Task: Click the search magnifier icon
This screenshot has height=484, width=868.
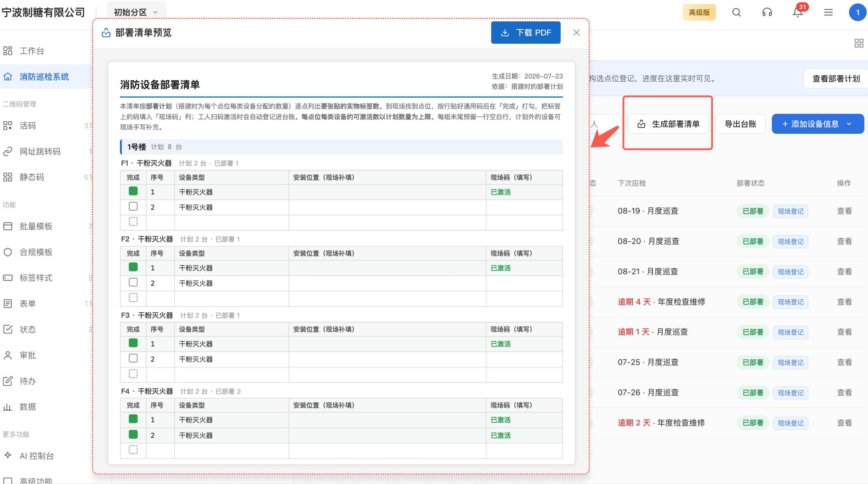Action: (x=736, y=12)
